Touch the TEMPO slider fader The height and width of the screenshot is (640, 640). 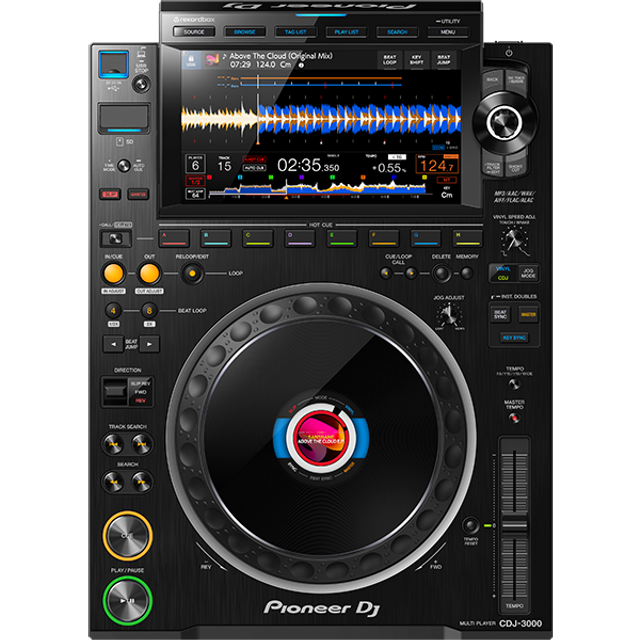pyautogui.click(x=514, y=525)
